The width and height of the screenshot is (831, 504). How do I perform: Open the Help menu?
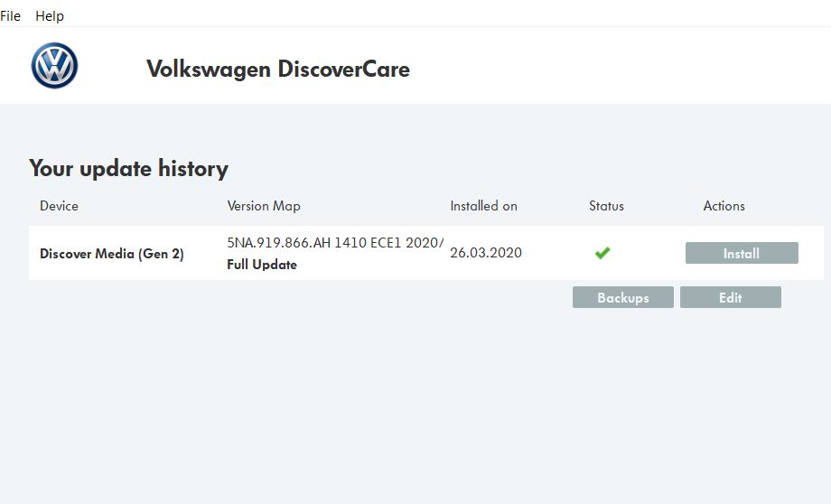(x=50, y=16)
